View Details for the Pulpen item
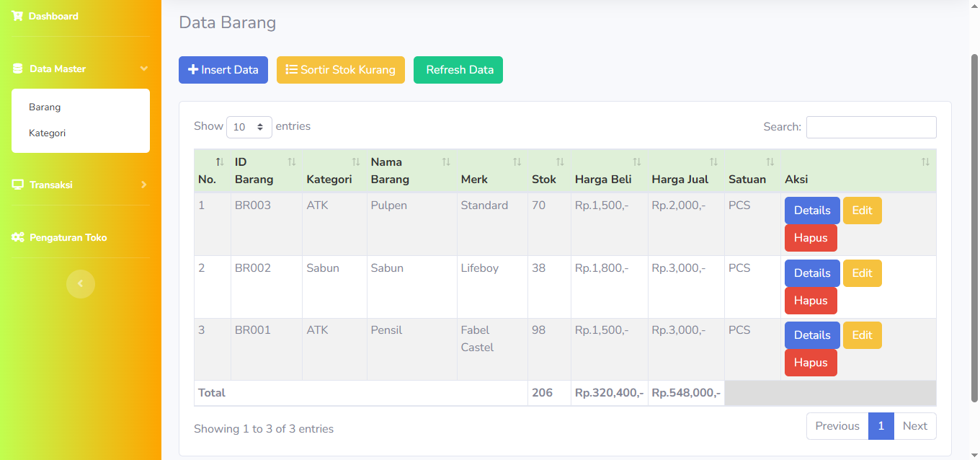The height and width of the screenshot is (460, 980). coord(811,211)
